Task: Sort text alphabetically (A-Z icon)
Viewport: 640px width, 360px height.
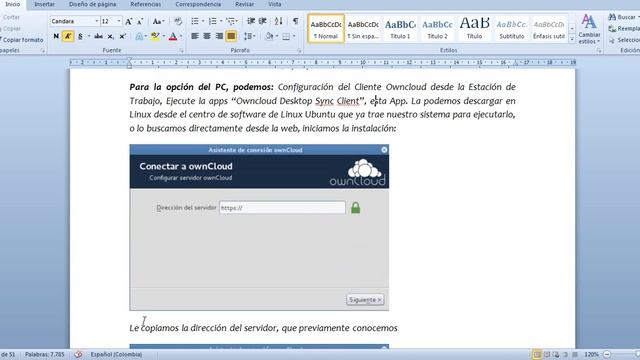Action: [x=278, y=21]
